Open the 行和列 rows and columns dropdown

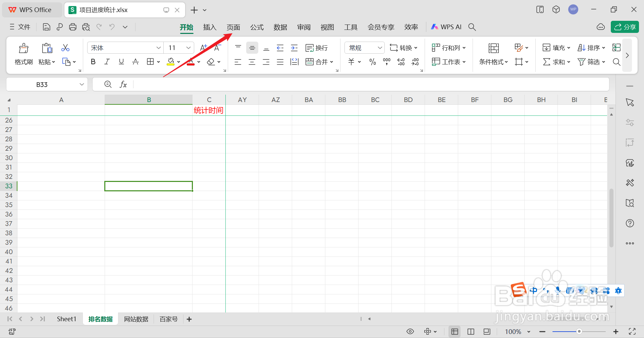click(x=449, y=48)
